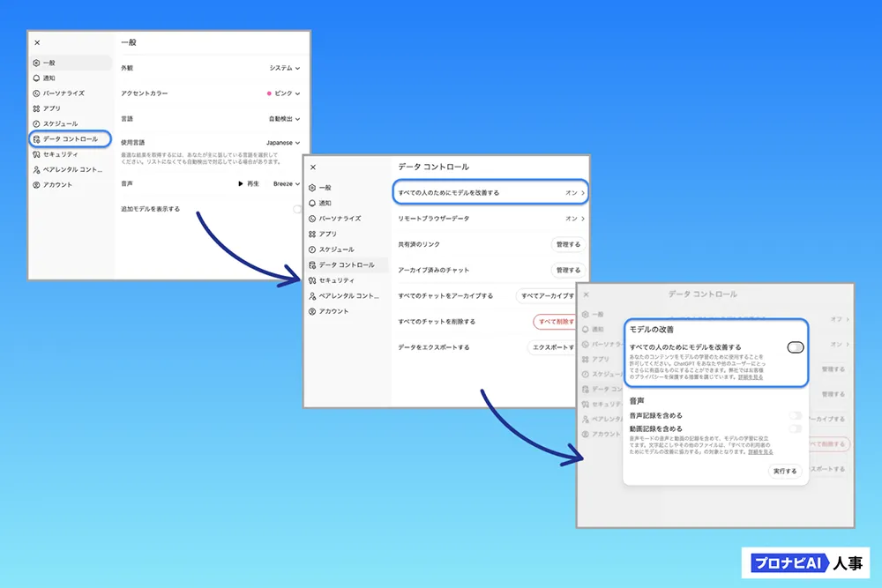Image resolution: width=882 pixels, height=588 pixels.
Task: Click the gear icon beside 一般 in the 一般 settings window
Action: pos(36,63)
